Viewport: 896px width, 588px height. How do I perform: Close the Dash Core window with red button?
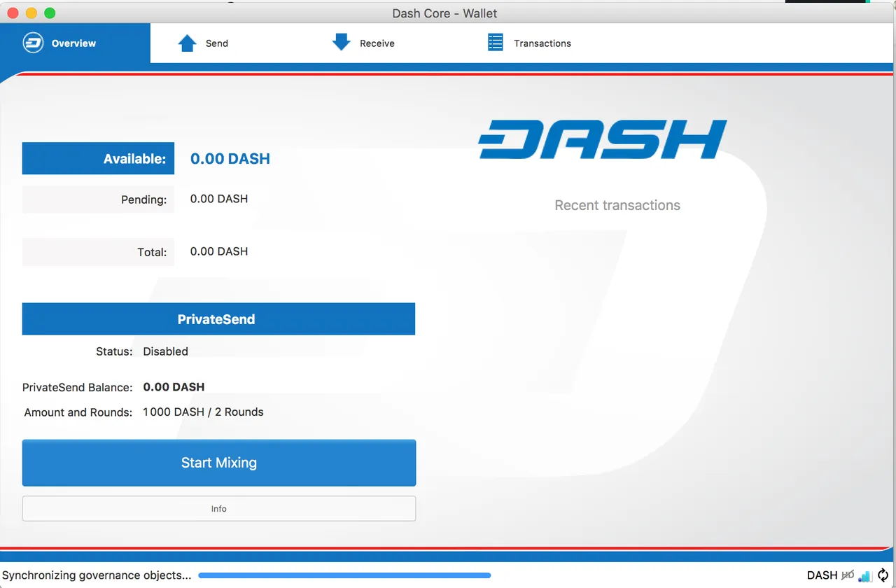click(x=12, y=13)
